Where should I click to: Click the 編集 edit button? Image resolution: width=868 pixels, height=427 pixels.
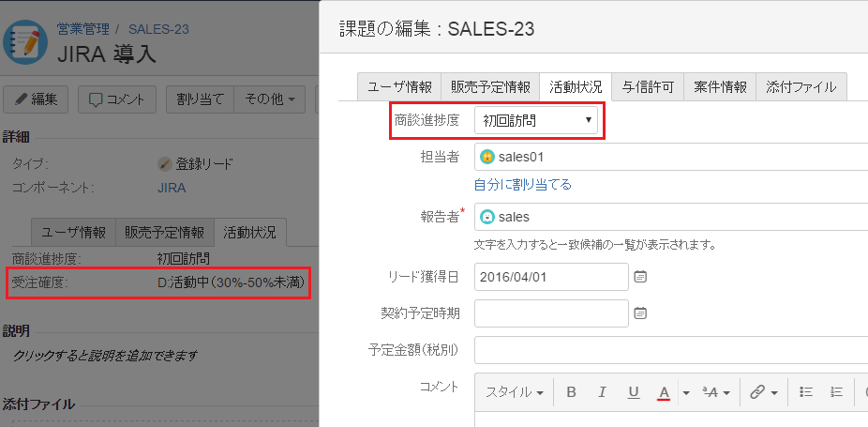(x=36, y=99)
